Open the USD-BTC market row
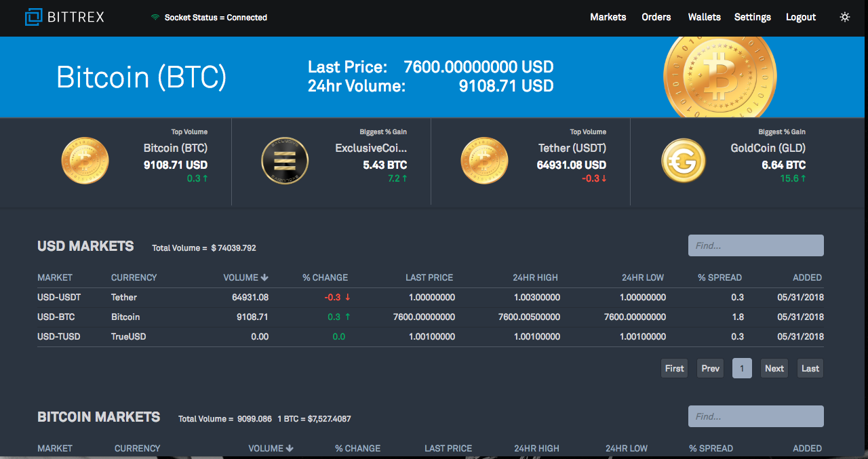 [431, 317]
